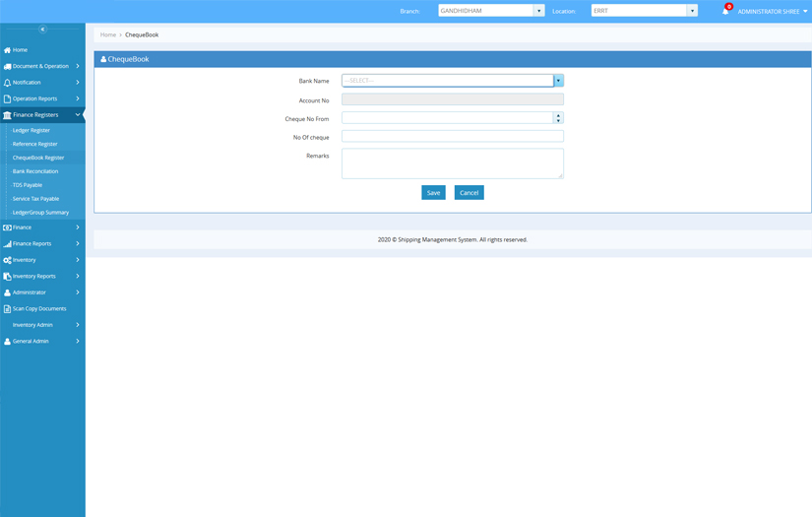This screenshot has width=812, height=517.
Task: Expand the Finance menu chevron
Action: [x=78, y=227]
